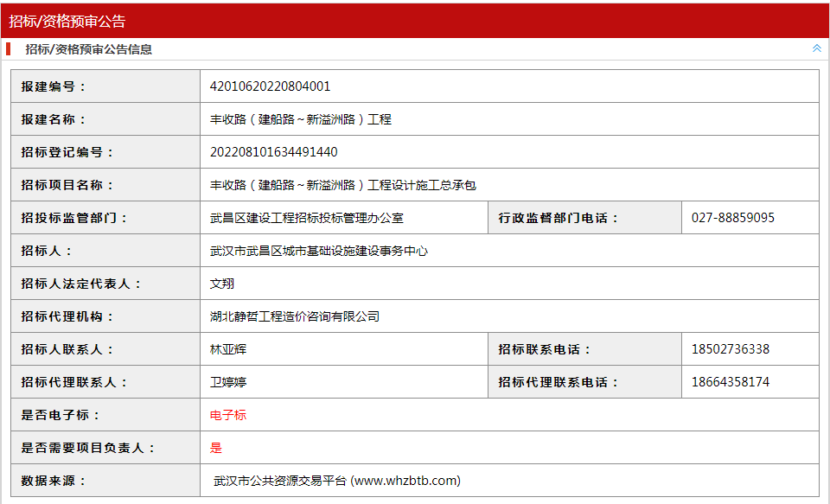
Task: Select the project name ending in 工程设计施工总承包
Action: (343, 185)
